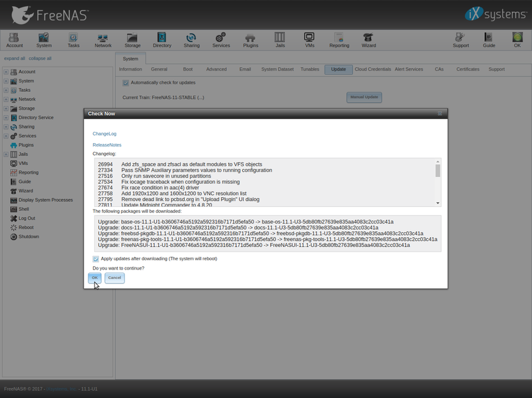Switch to the Alert Services tab
Viewport: 532px width, 398px height.
pos(409,69)
